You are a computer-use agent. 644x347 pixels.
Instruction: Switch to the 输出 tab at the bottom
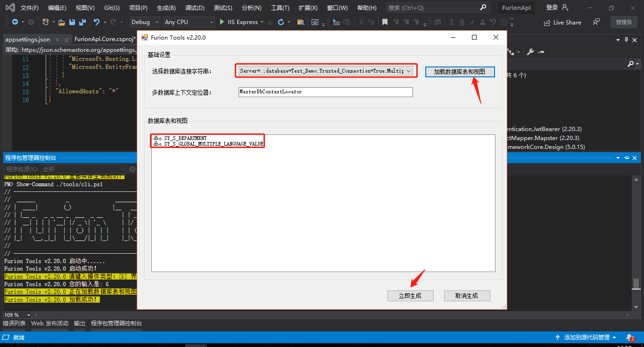click(x=79, y=323)
